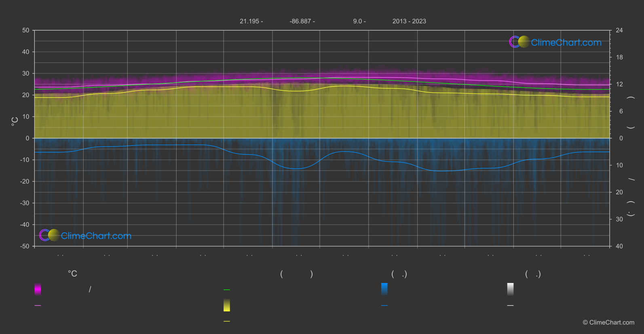Click the 6 tick on the right axis
Viewport: 644px width, 334px height.
[621, 111]
